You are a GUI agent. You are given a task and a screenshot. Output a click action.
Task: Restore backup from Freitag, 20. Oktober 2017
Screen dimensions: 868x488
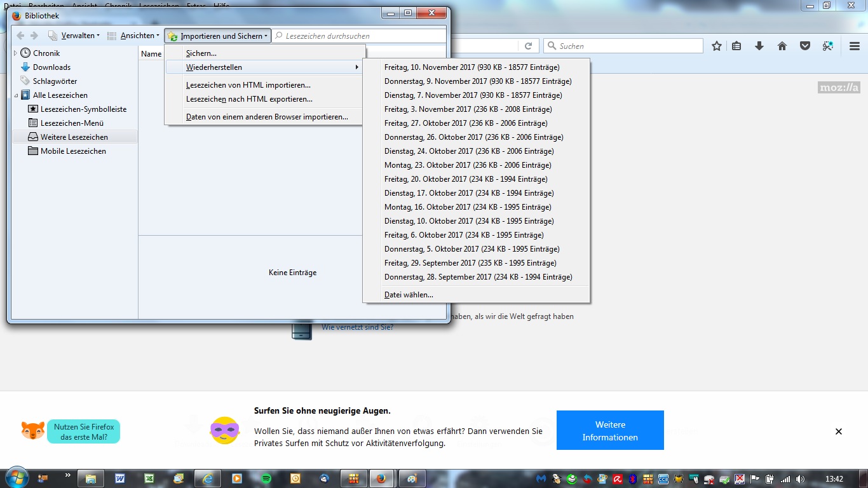(x=477, y=179)
